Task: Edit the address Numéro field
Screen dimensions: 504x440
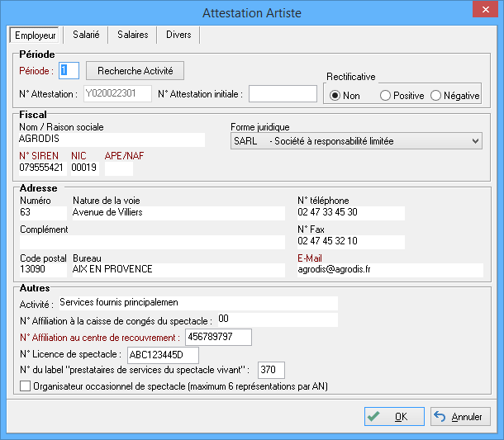Action: [x=43, y=213]
